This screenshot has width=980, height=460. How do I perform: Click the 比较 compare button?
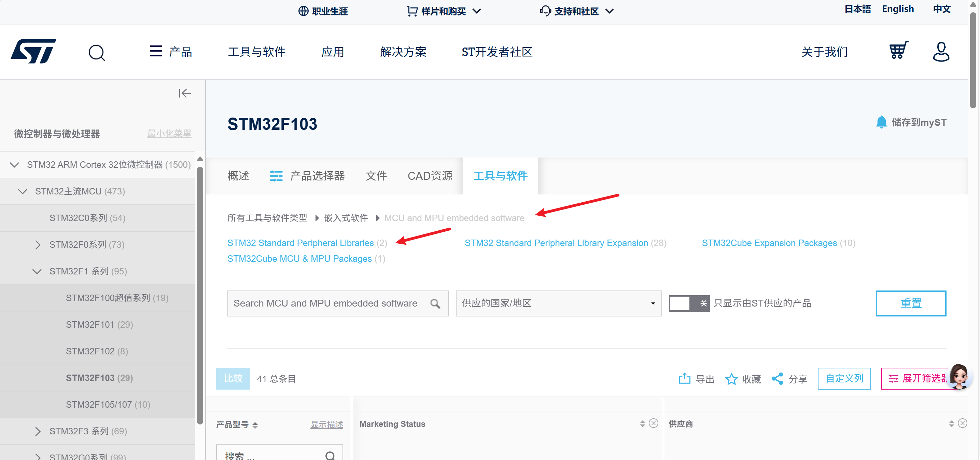(233, 379)
